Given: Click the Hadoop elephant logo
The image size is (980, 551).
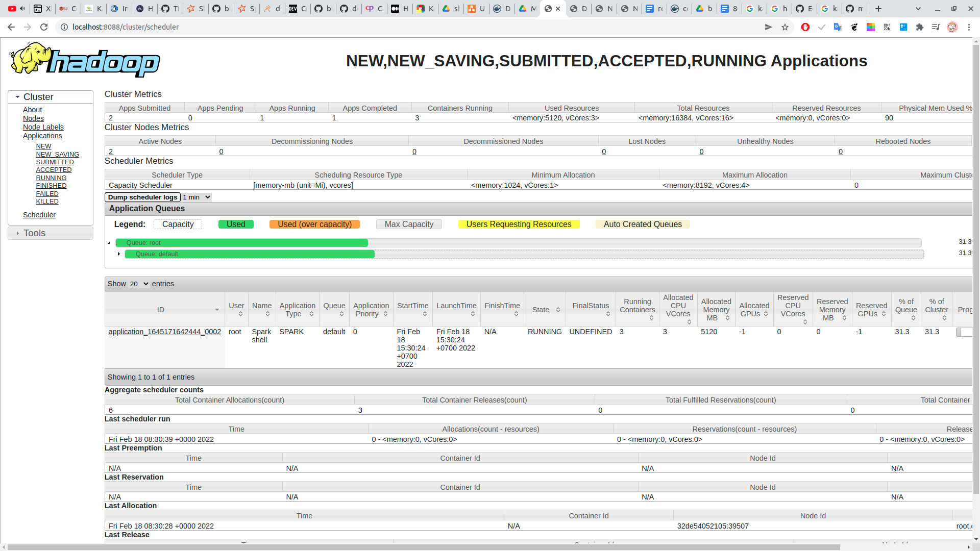Looking at the screenshot, I should tap(84, 60).
